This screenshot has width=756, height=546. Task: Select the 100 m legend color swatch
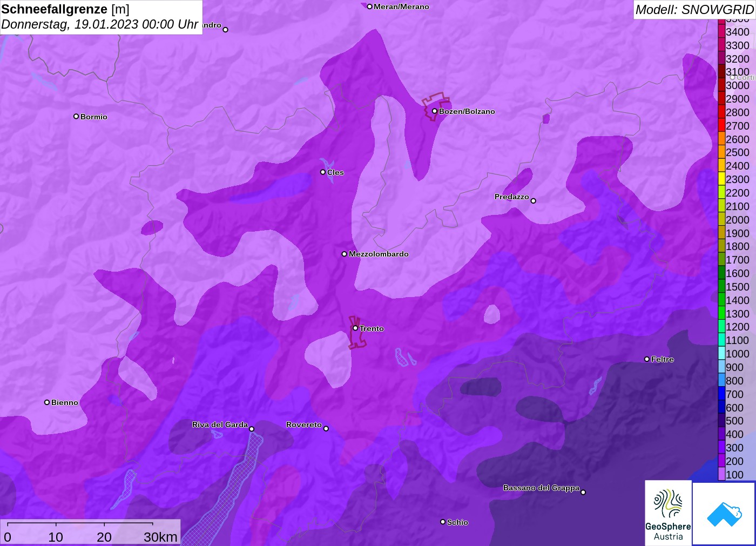(x=721, y=474)
